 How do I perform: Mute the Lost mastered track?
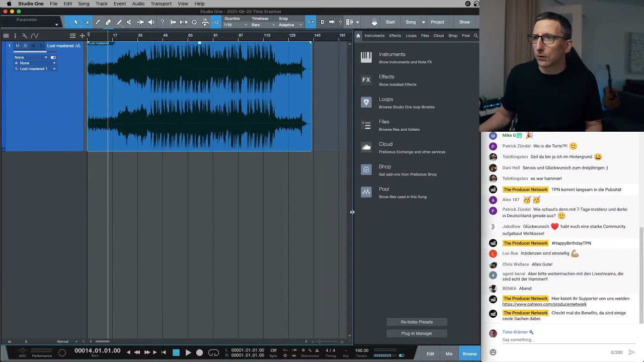18,46
